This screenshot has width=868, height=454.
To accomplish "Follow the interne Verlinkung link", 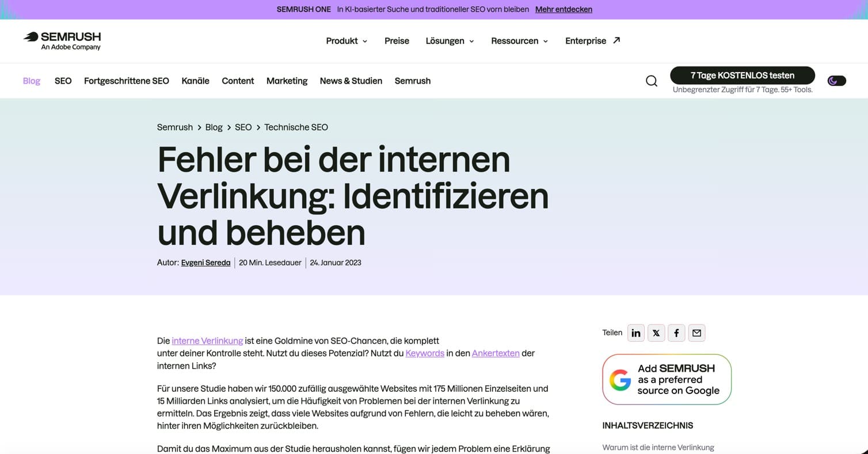I will (x=207, y=340).
